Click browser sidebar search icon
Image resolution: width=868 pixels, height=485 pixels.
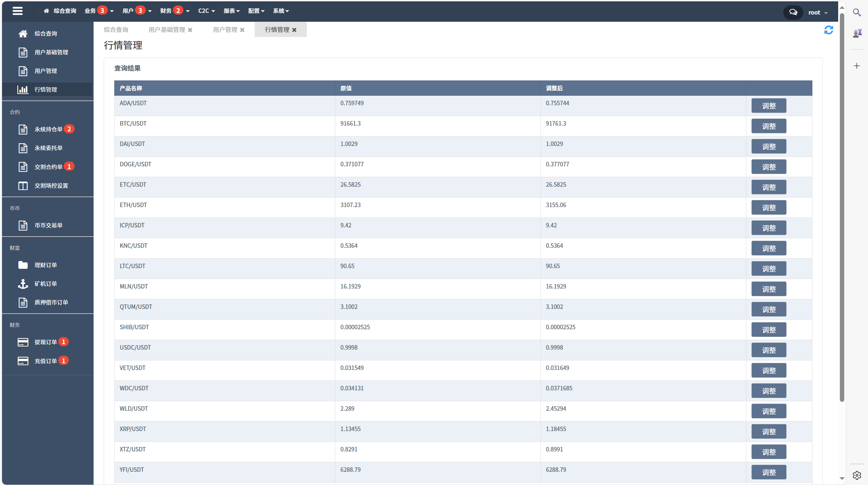[857, 13]
